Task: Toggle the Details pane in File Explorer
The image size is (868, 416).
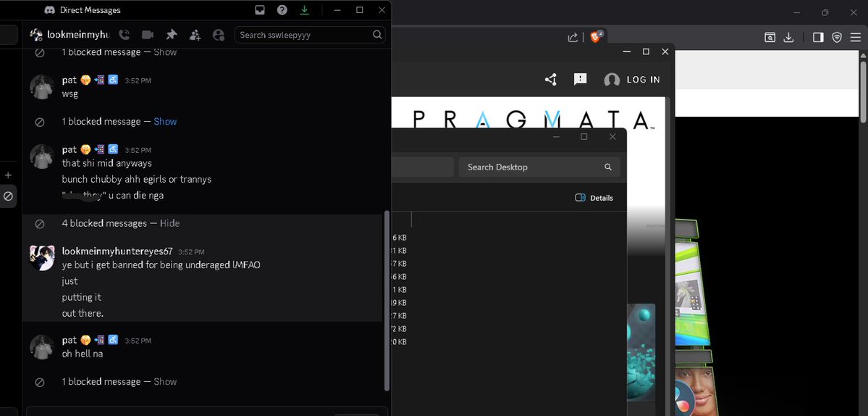Action: (594, 198)
